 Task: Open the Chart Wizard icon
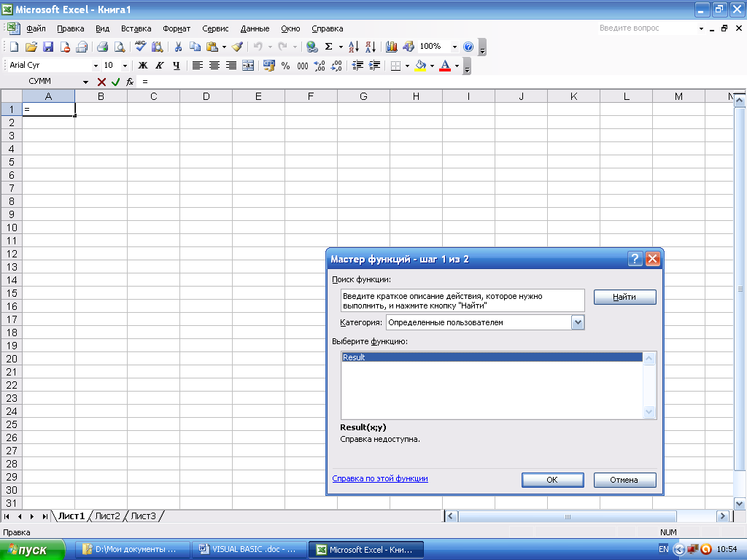[x=392, y=47]
